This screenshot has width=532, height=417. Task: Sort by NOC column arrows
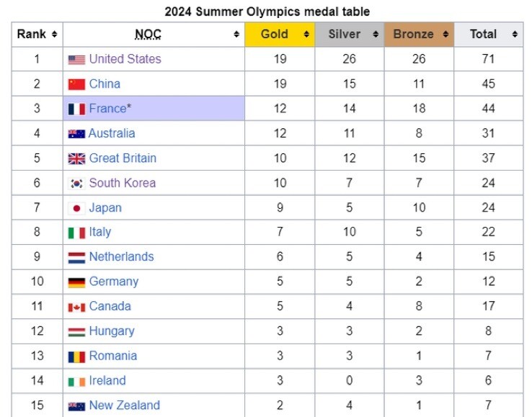click(236, 35)
